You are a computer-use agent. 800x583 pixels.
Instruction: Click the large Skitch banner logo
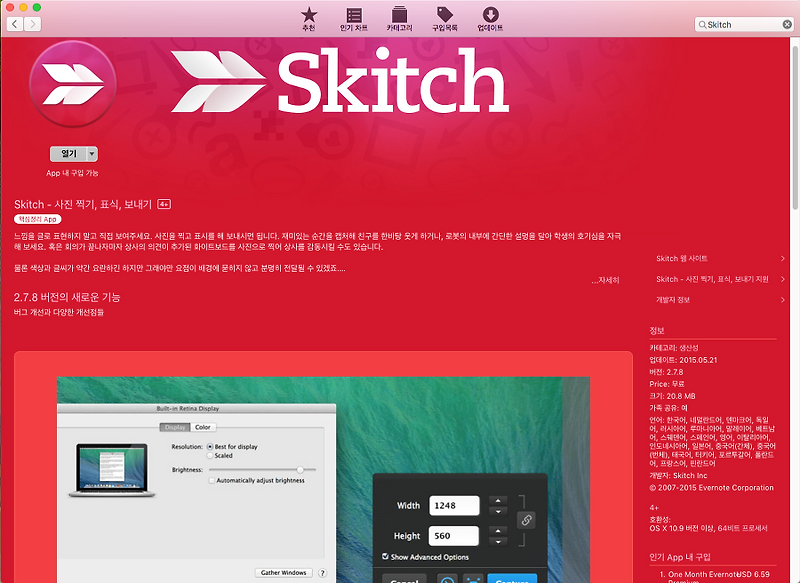[340, 81]
